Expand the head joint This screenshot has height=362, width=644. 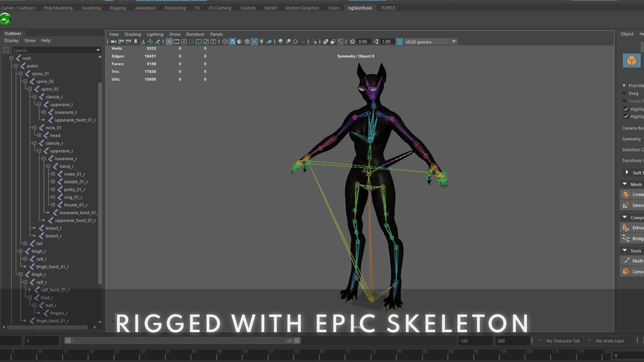click(39, 135)
